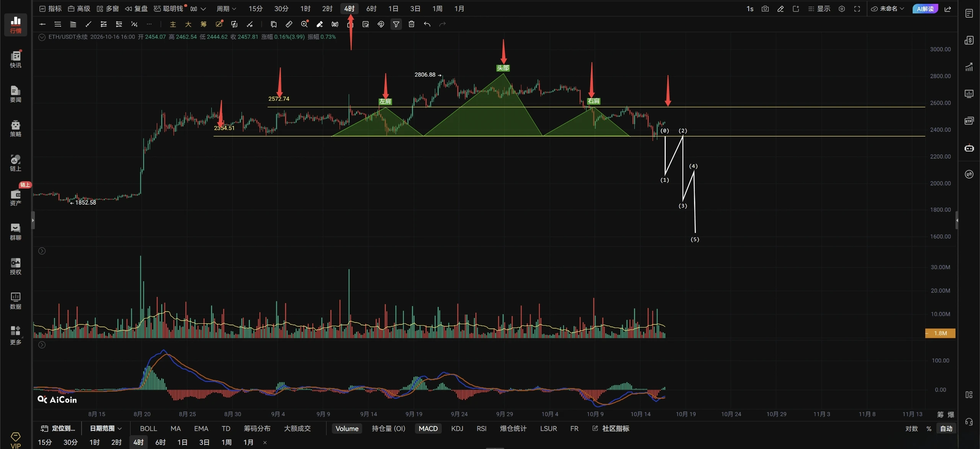The width and height of the screenshot is (980, 449).
Task: Toggle 对数 logarithmic scale
Action: coord(911,428)
